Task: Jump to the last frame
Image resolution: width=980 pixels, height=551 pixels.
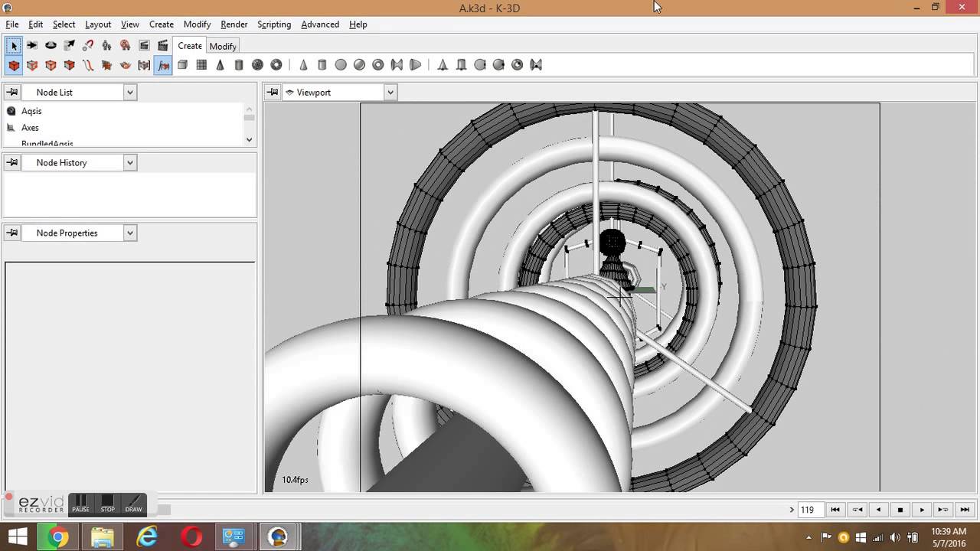Action: (x=965, y=510)
